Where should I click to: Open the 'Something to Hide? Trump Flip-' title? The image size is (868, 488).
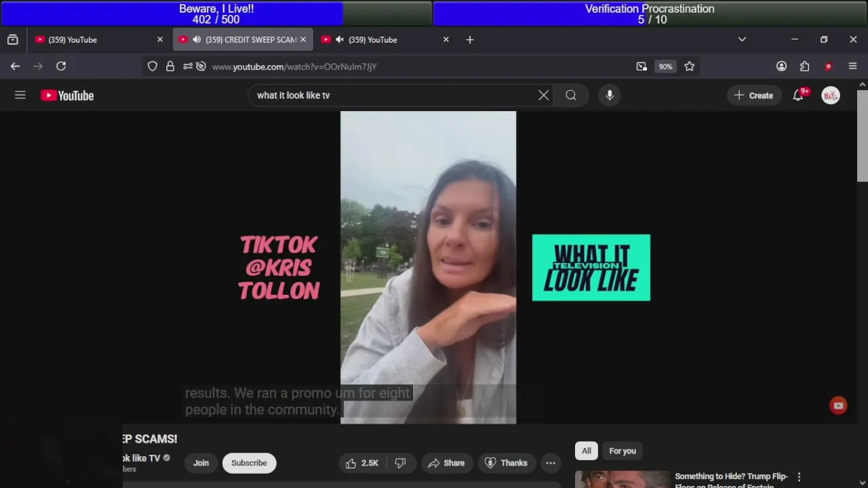pos(731,476)
